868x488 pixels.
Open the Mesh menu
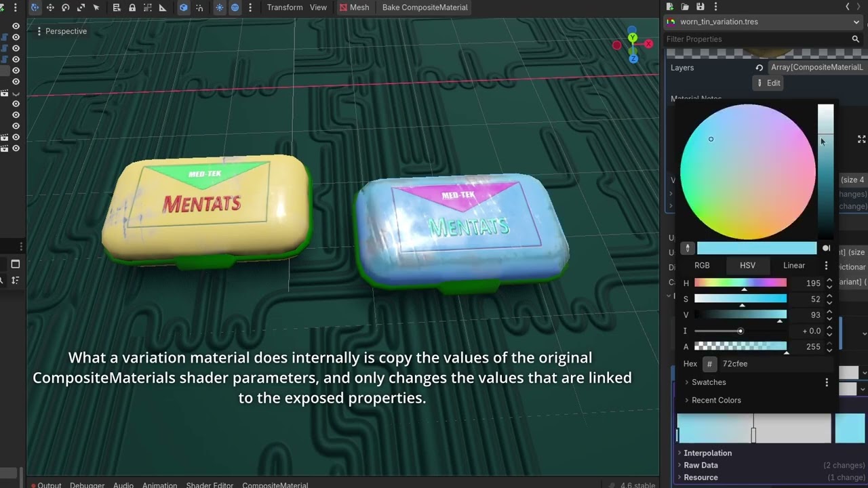click(x=354, y=7)
